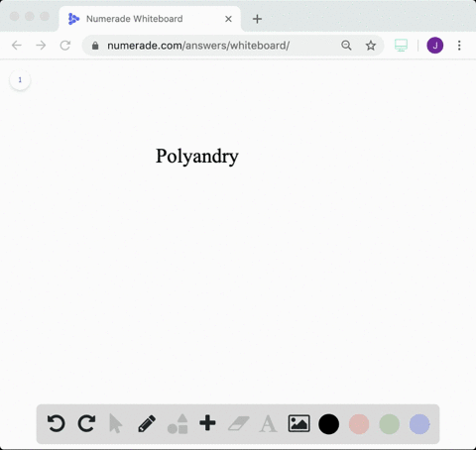Viewport: 476px width, 450px height.
Task: Choose the red color swatch
Action: 359,424
